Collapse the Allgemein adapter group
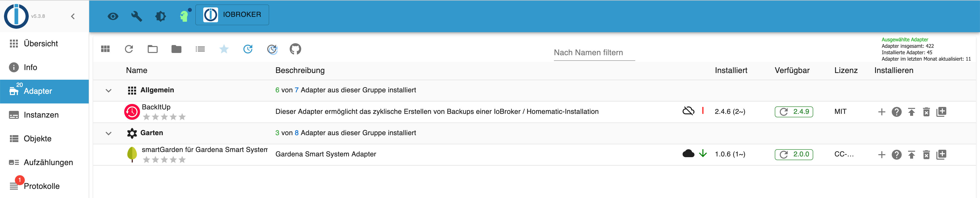 tap(108, 90)
